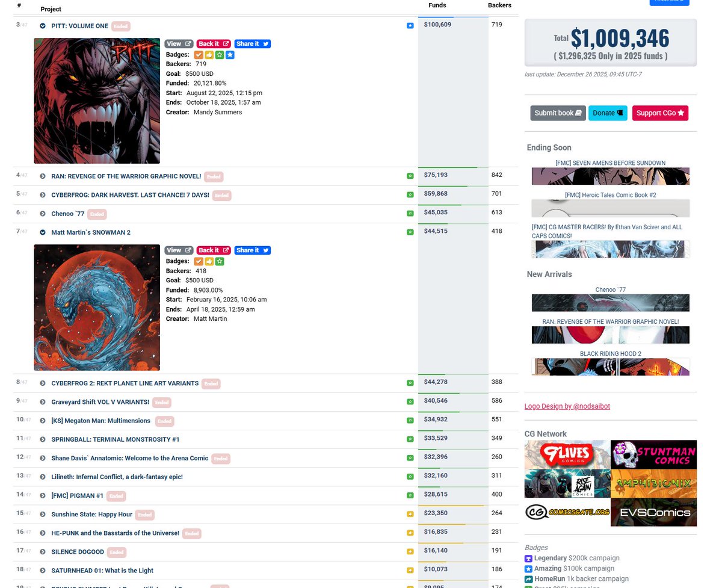Sort by the Project column header
This screenshot has height=588, width=722.
point(51,9)
